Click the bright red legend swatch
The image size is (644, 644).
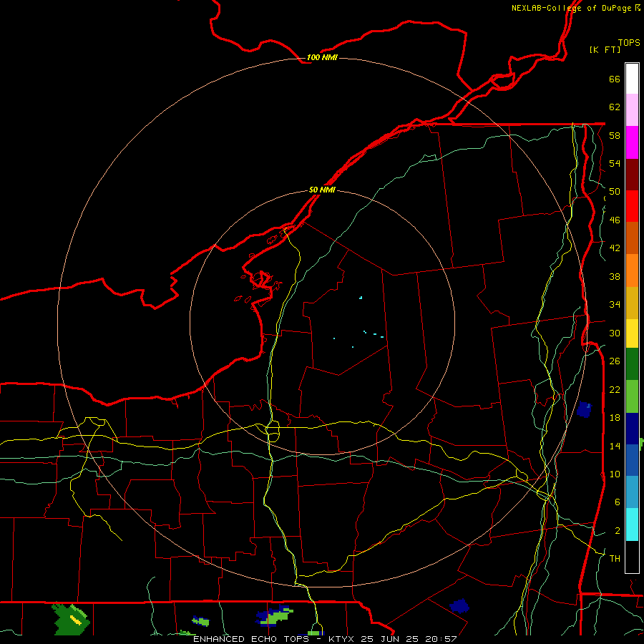632,206
